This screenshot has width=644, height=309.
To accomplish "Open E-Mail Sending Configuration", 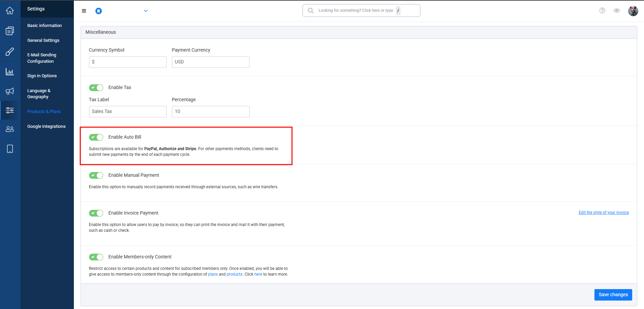I will [x=42, y=58].
